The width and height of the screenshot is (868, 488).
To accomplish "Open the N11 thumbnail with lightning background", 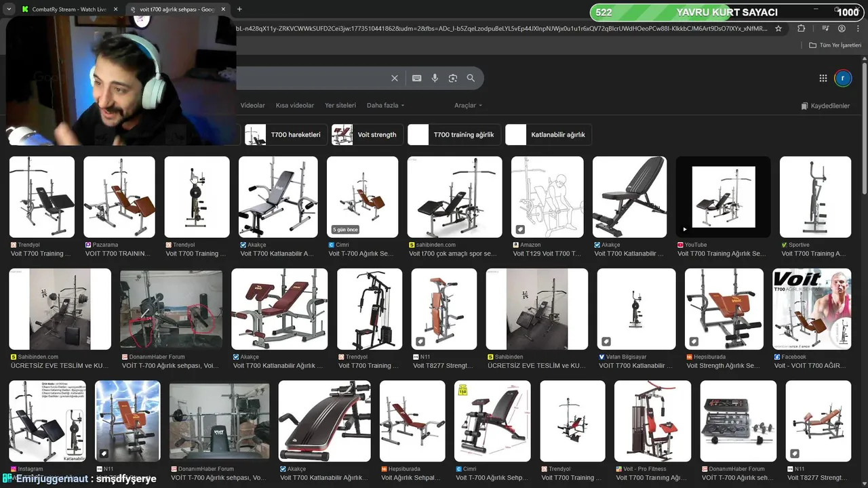I will click(x=127, y=421).
